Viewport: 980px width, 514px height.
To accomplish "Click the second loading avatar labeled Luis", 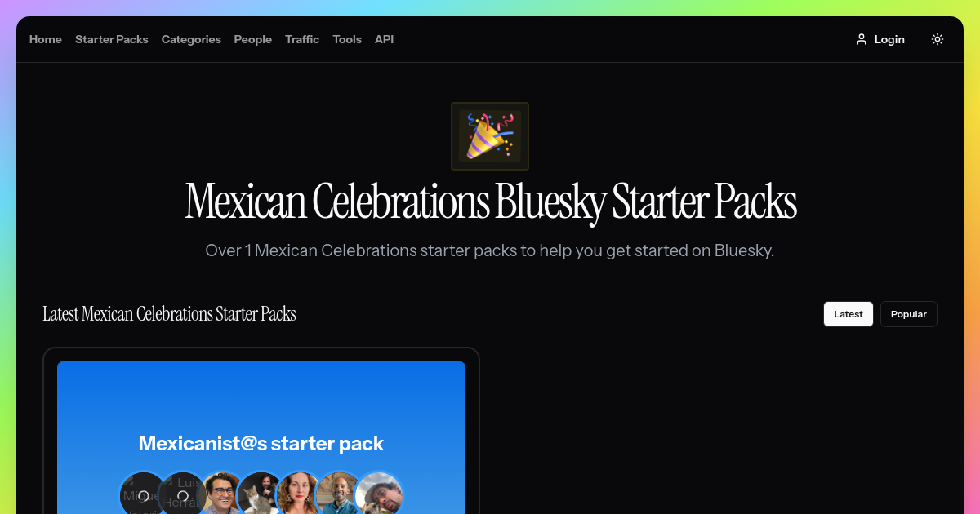I will click(x=183, y=494).
